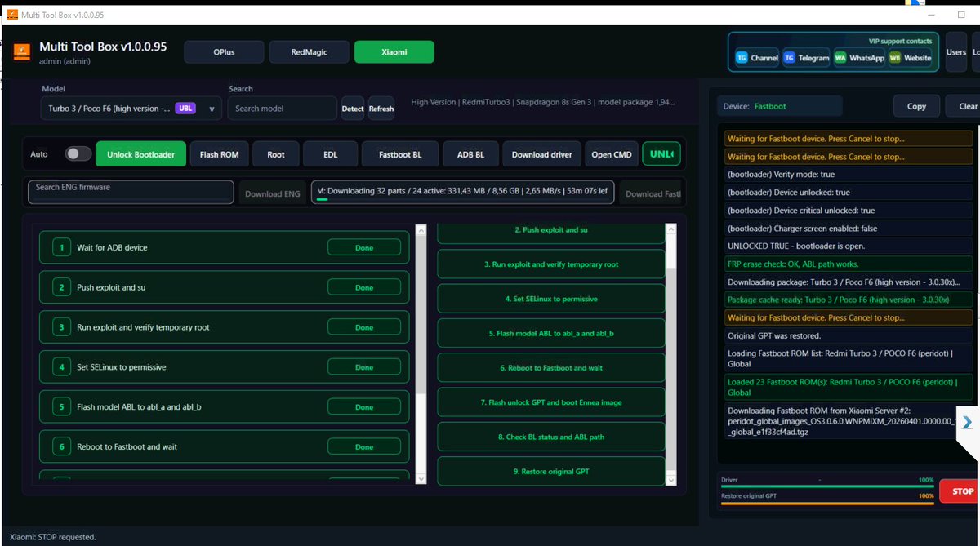980x546 pixels.
Task: Click step number 4 badge for Set SELinux
Action: 61,367
